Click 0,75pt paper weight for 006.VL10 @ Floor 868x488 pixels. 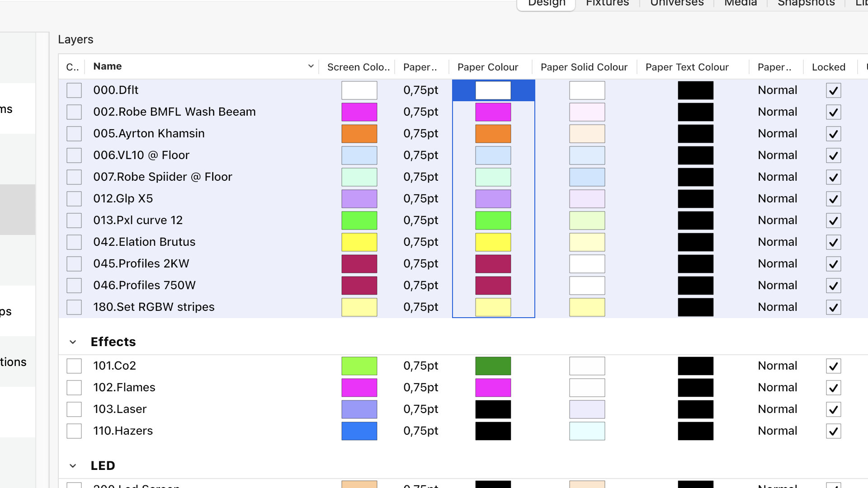click(x=420, y=155)
